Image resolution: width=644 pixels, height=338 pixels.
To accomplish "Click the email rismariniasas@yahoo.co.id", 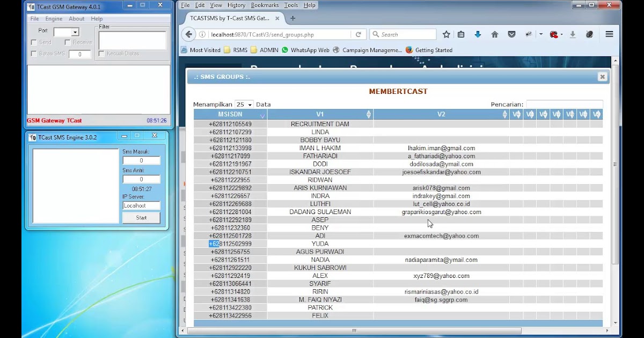I will (441, 292).
